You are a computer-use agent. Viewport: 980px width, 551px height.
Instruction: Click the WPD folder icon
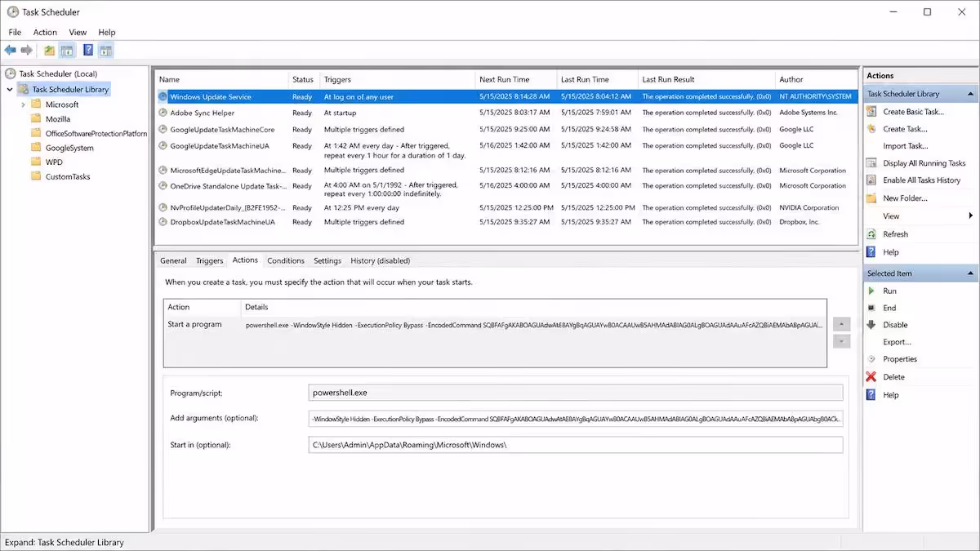coord(36,162)
